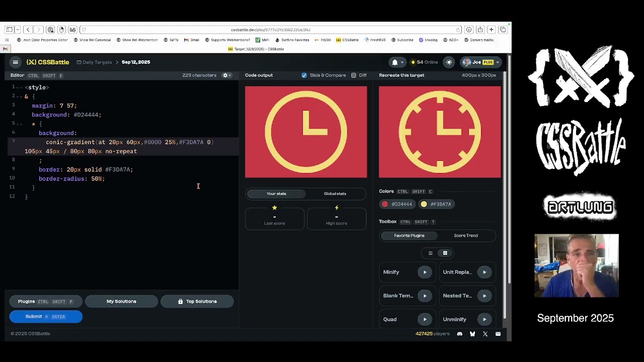The height and width of the screenshot is (362, 644).
Task: Enable the Diff checkbox
Action: point(354,75)
